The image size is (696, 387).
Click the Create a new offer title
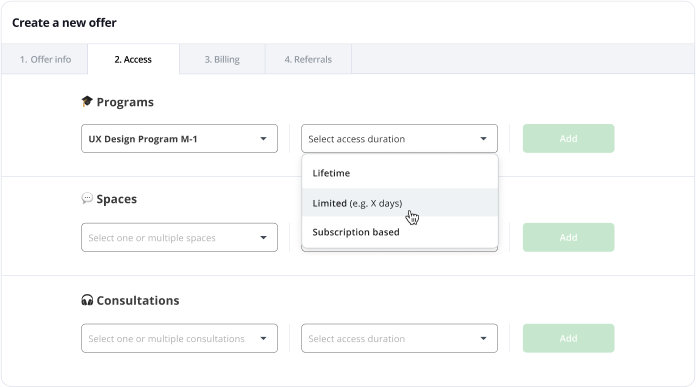click(64, 23)
